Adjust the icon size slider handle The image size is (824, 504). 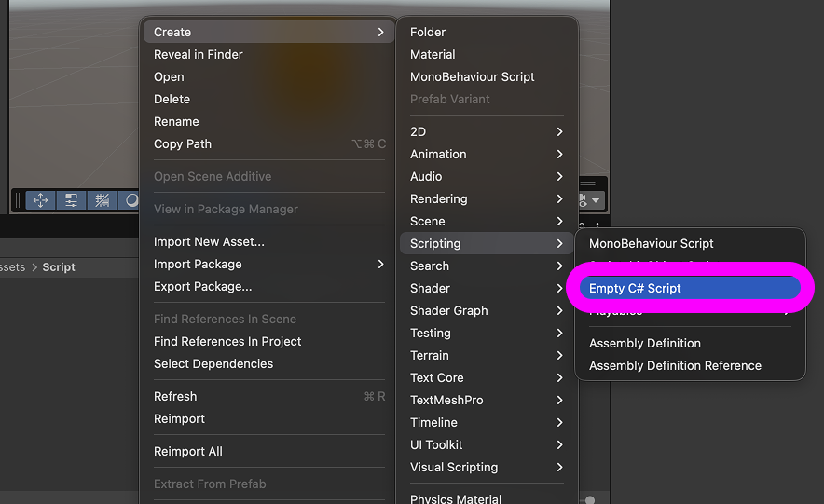point(590,499)
